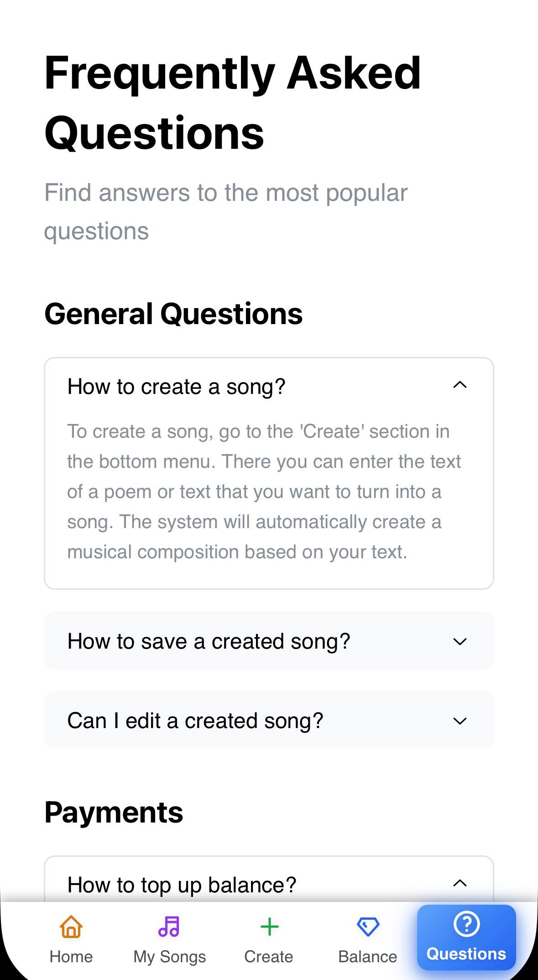Open the Home tab
538x980 pixels.
pos(71,940)
